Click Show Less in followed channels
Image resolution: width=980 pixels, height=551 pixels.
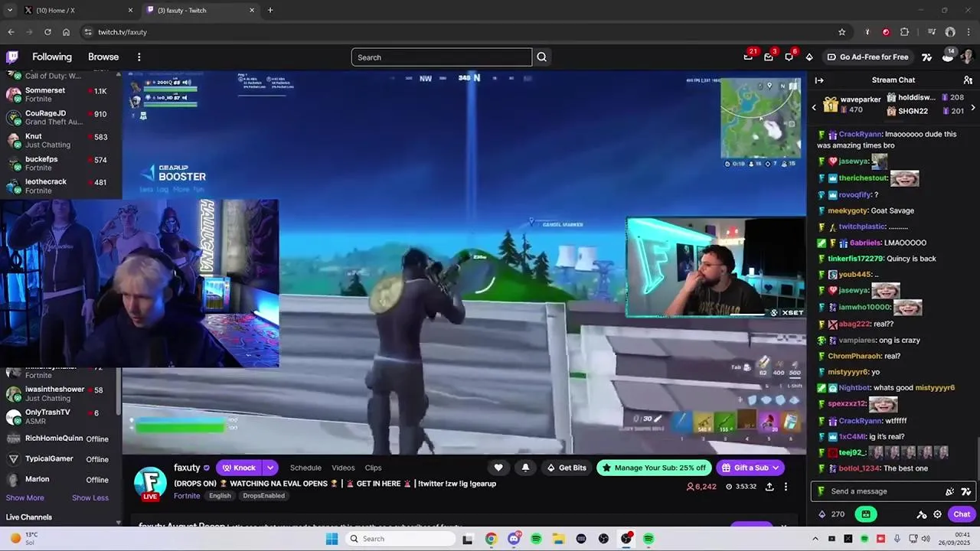point(90,497)
